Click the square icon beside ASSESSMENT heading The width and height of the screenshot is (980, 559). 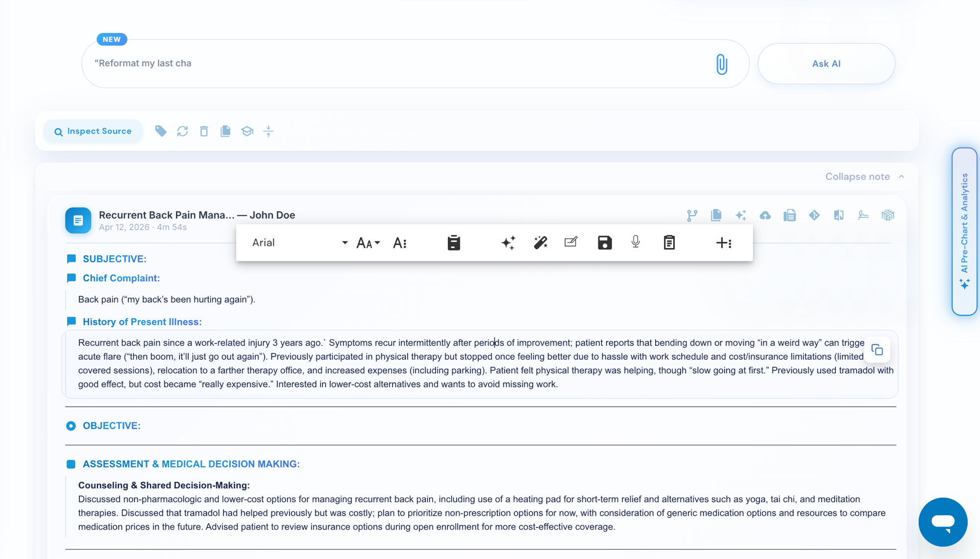coord(71,464)
